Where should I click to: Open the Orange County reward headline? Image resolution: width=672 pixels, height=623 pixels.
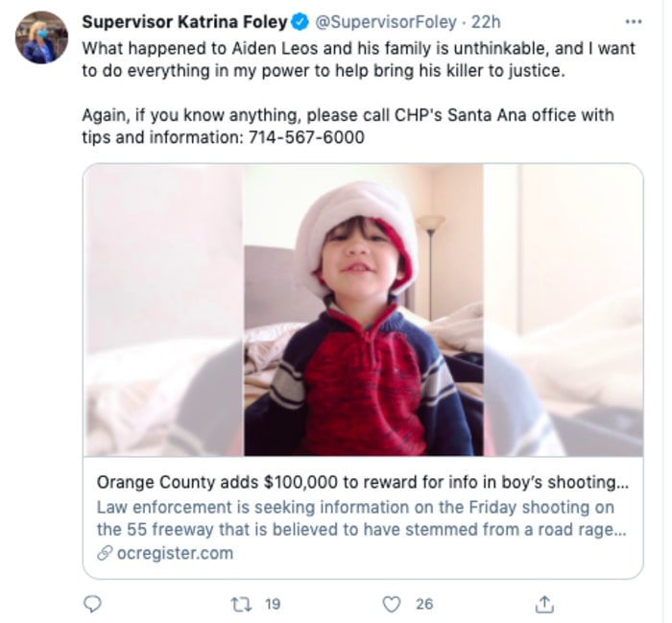[362, 482]
